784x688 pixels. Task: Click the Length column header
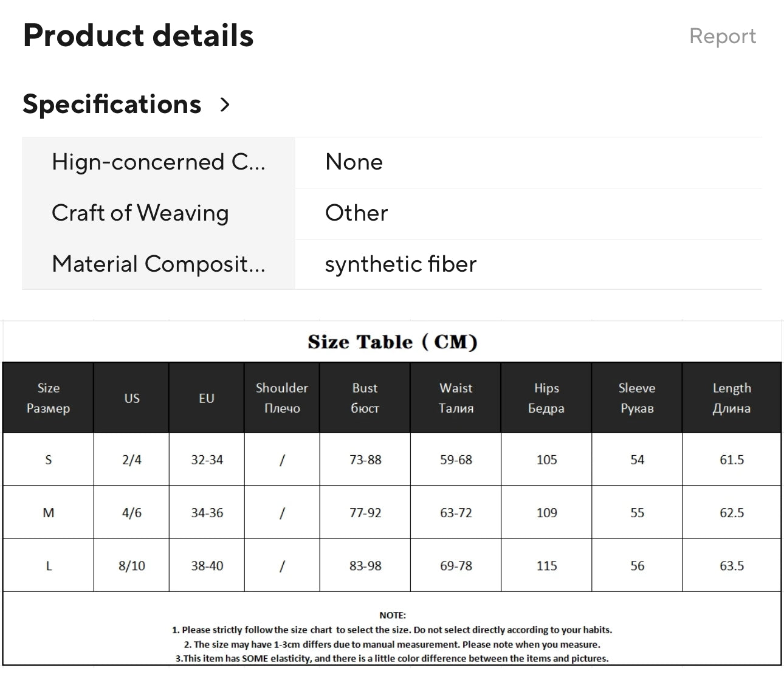(732, 398)
